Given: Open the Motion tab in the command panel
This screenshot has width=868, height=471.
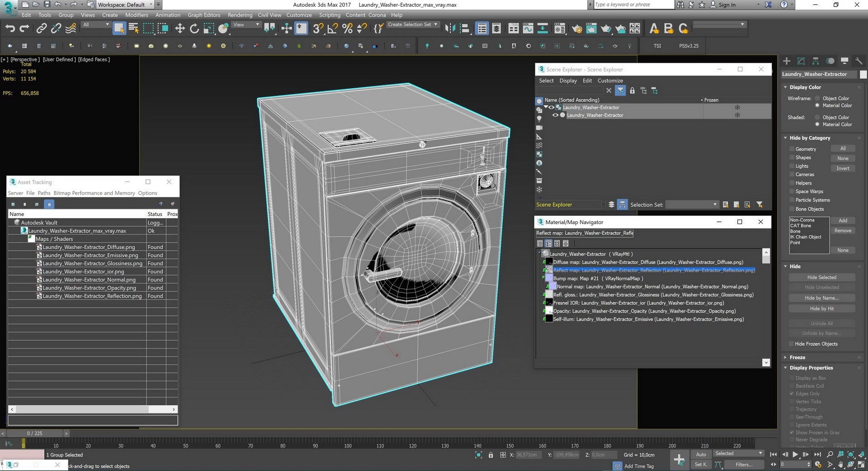Looking at the screenshot, I should (830, 61).
